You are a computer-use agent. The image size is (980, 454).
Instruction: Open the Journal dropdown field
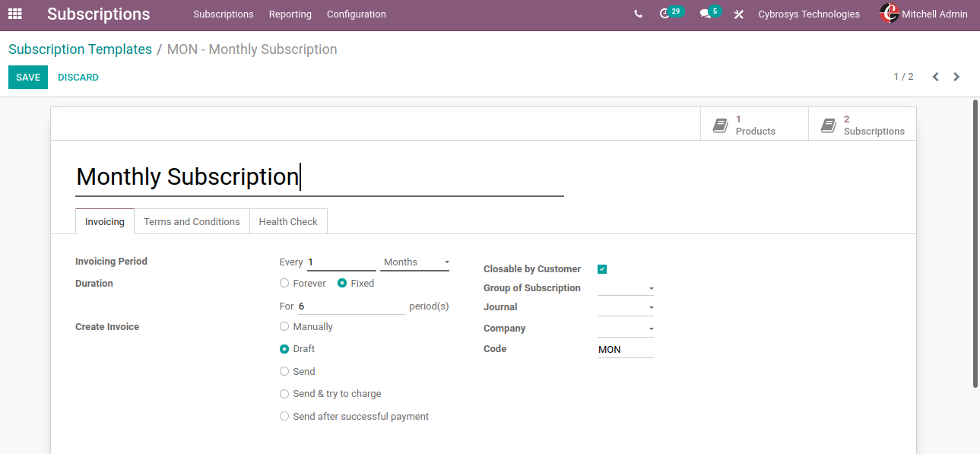coord(625,308)
